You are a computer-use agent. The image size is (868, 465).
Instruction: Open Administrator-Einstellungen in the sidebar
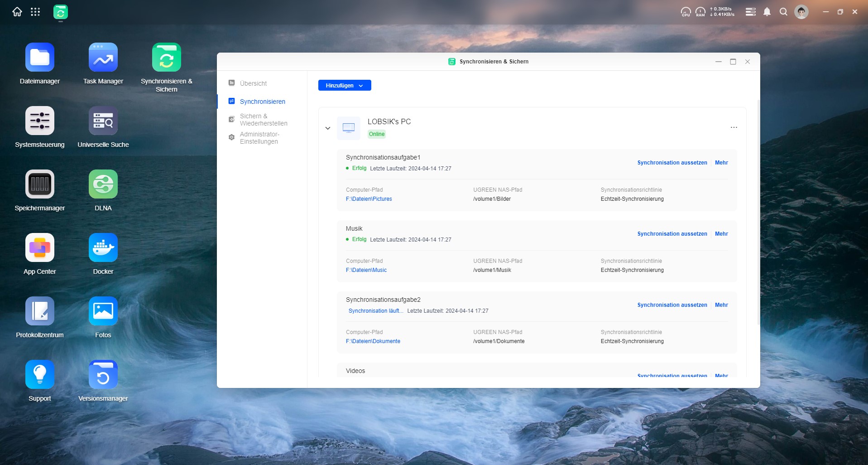[x=259, y=138]
